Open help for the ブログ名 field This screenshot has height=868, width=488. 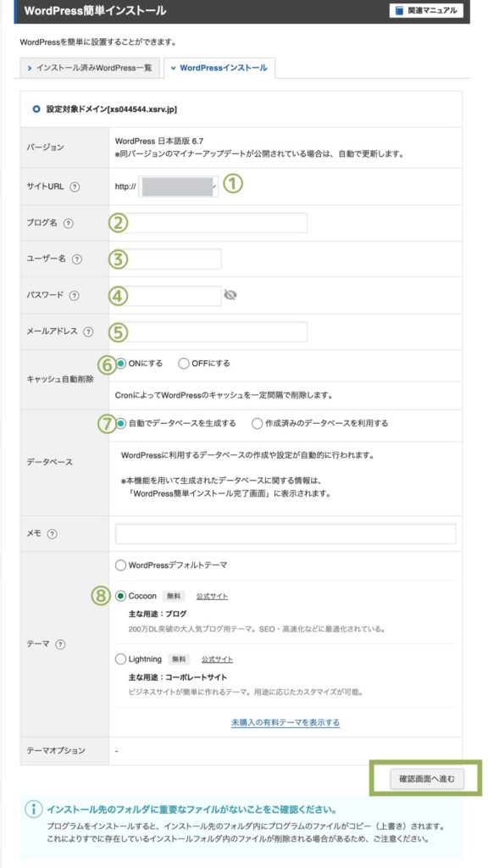[x=69, y=224]
